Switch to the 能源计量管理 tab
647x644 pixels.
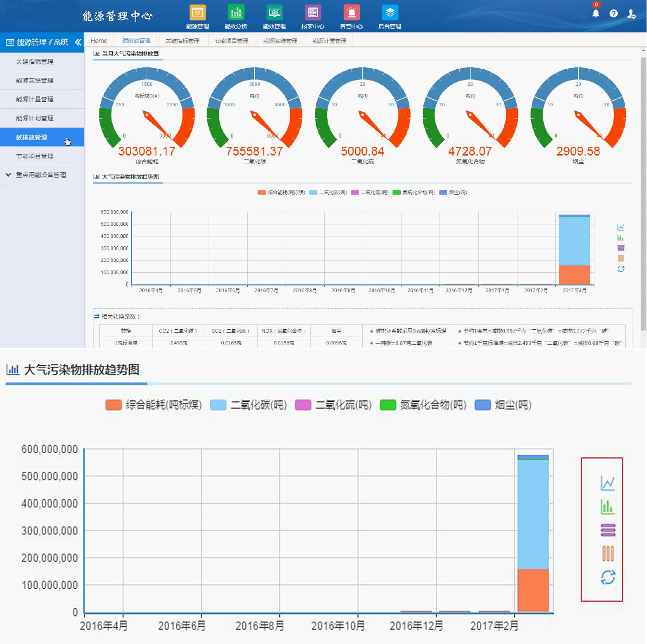(x=329, y=41)
